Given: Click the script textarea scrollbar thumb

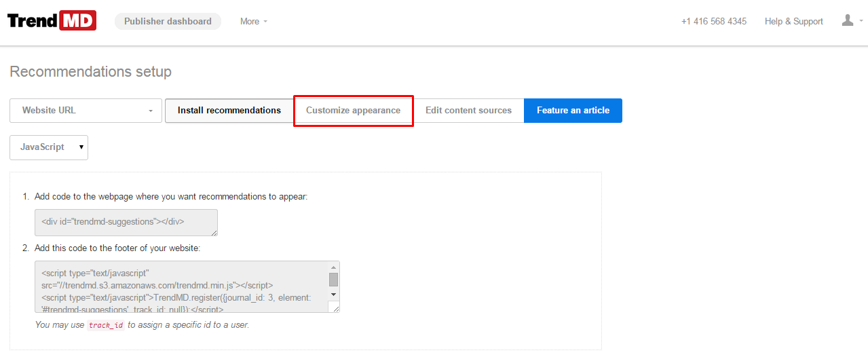Looking at the screenshot, I should (x=333, y=280).
